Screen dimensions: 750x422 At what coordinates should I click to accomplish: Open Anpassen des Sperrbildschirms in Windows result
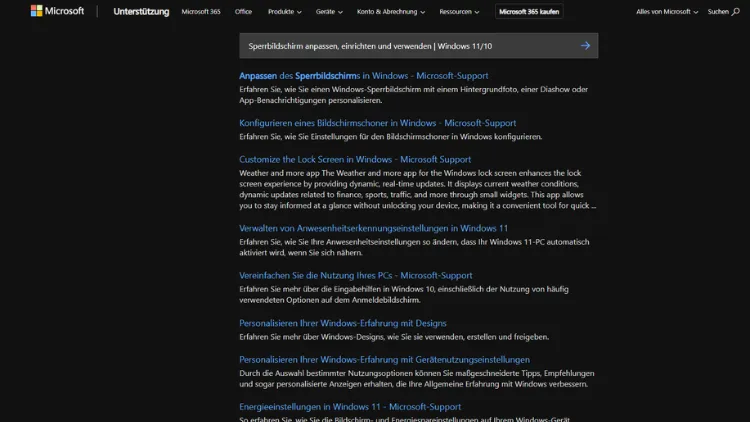coord(364,76)
